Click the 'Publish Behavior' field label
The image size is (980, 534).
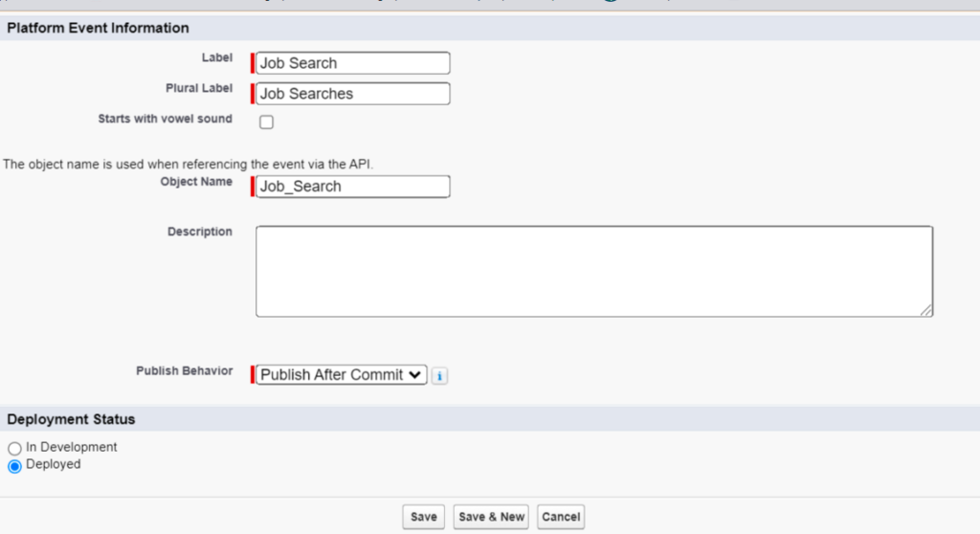click(x=182, y=371)
